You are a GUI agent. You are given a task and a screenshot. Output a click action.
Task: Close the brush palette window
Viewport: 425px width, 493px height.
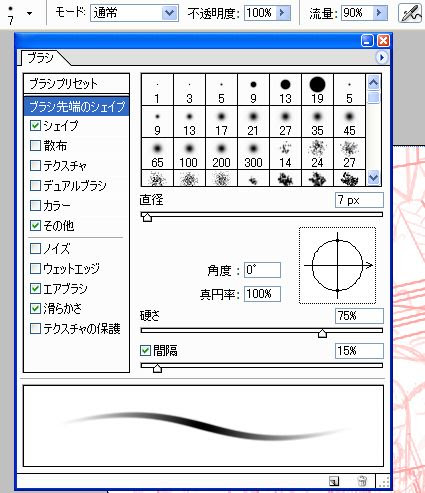(x=384, y=41)
